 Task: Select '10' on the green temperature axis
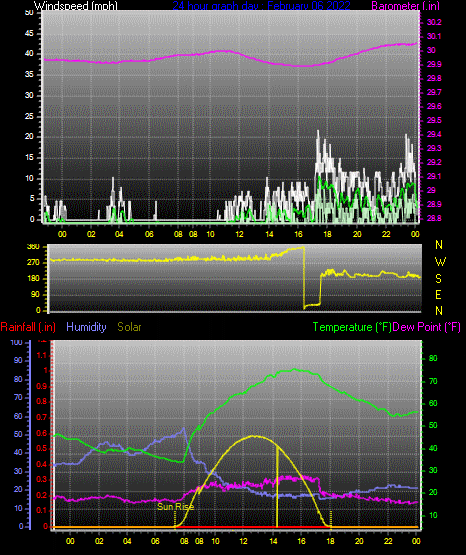pos(433,515)
